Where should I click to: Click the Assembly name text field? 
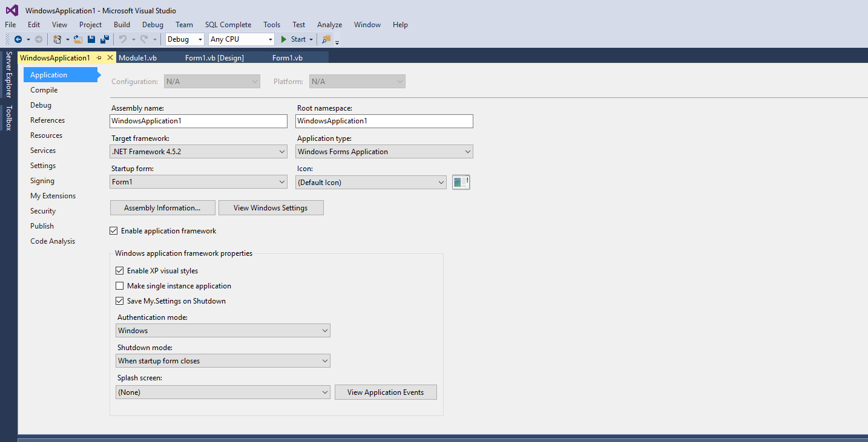click(199, 121)
